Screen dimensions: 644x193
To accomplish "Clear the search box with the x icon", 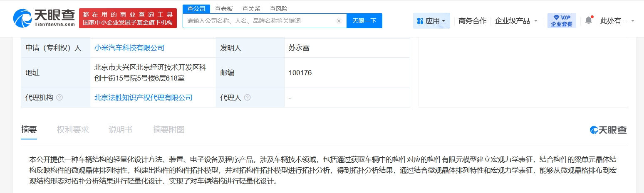I will click(339, 21).
